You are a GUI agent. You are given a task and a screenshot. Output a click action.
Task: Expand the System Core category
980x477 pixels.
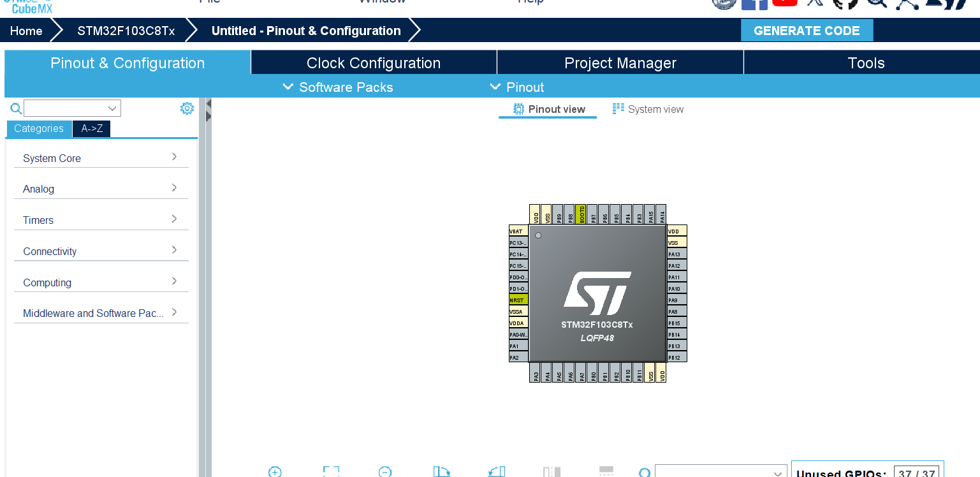coord(101,158)
